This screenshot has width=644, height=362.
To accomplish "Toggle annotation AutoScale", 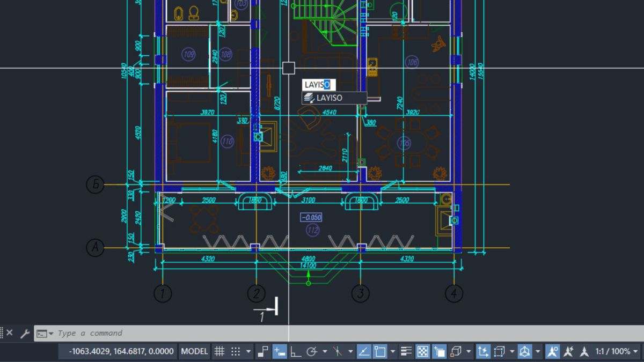I will pos(569,351).
